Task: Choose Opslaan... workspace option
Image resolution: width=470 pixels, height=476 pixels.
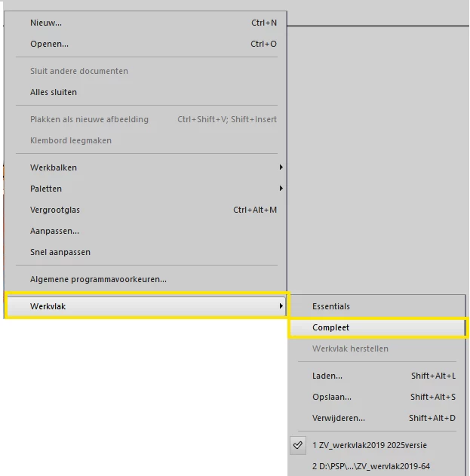Action: pos(376,397)
